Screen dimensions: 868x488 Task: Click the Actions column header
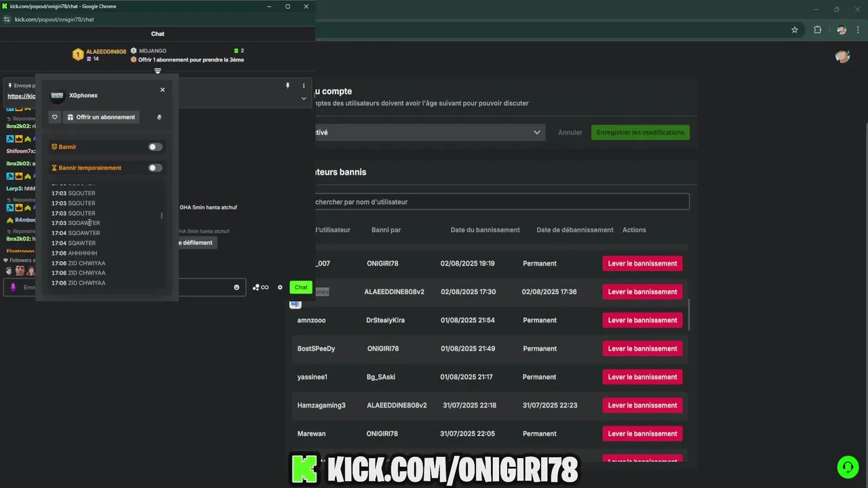coord(634,230)
